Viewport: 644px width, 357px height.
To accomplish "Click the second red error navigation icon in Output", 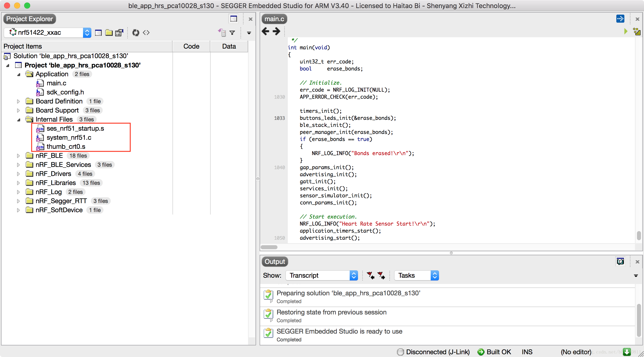I will tap(381, 275).
